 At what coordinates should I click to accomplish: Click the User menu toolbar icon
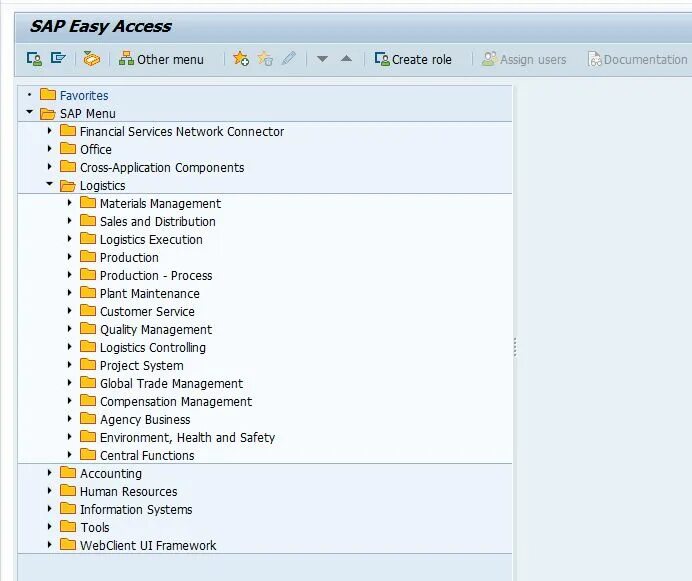click(x=34, y=59)
